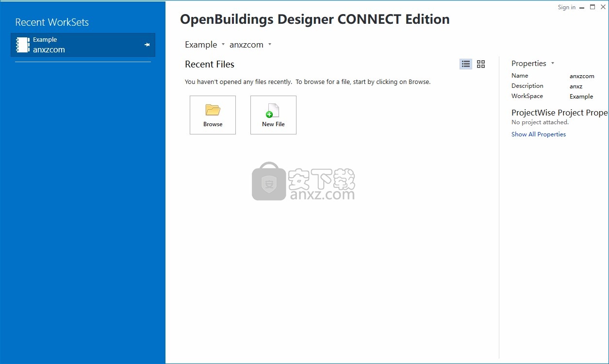Click the pin icon on the anxzcom WorkSet
This screenshot has height=364, width=609.
147,45
